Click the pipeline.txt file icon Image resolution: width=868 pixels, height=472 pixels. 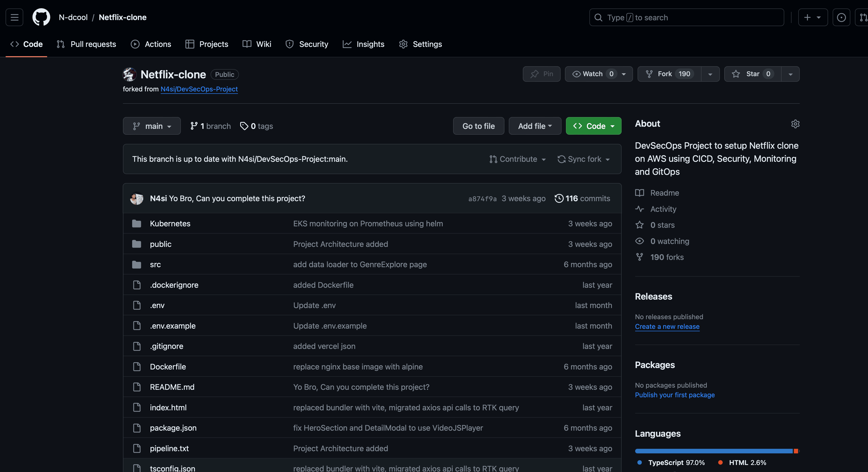coord(137,449)
